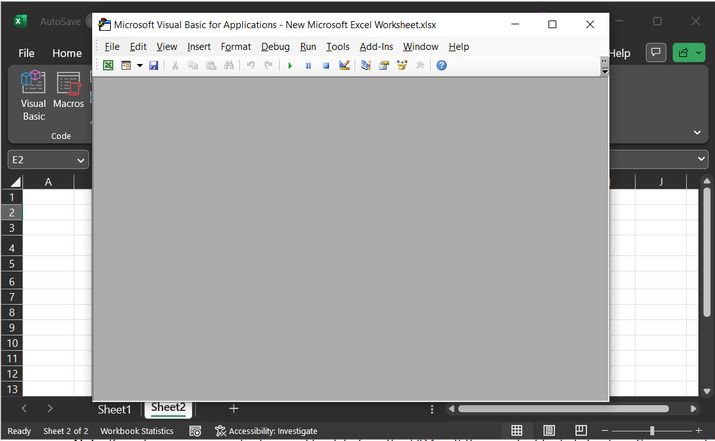This screenshot has width=715, height=441.
Task: Click the Select All corner triangle
Action: point(15,182)
